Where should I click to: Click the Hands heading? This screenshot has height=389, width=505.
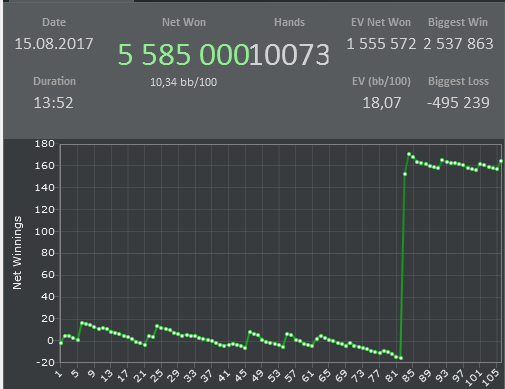(x=289, y=22)
